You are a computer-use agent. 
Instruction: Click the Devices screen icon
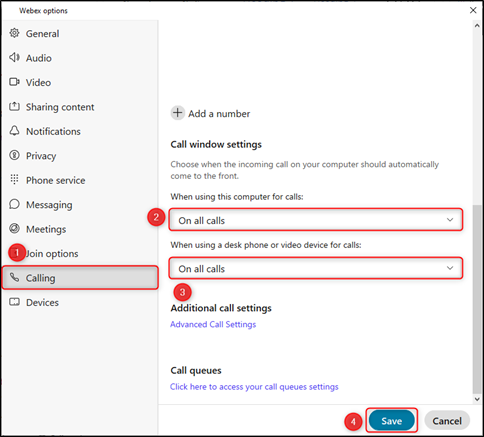(14, 302)
